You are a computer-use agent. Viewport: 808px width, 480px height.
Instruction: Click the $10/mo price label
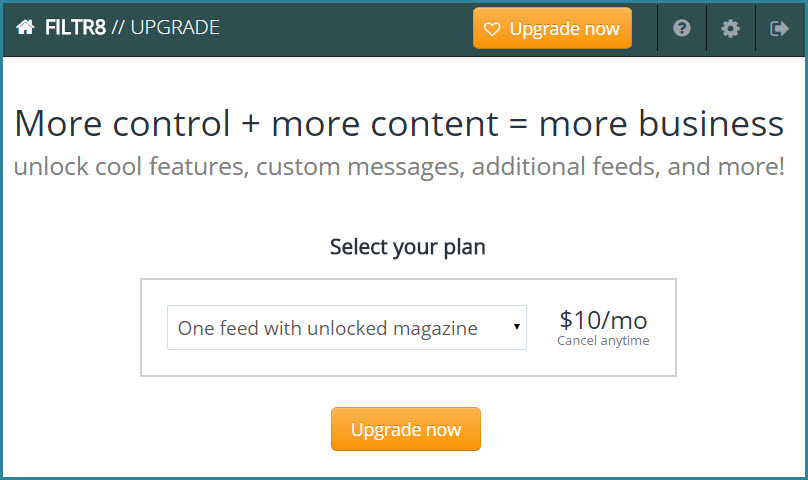click(x=603, y=320)
